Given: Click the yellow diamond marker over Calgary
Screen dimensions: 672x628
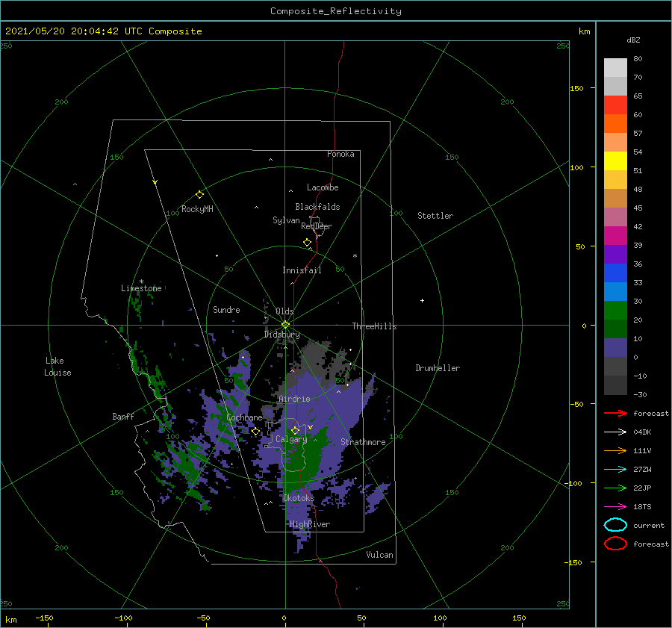Looking at the screenshot, I should click(x=295, y=430).
